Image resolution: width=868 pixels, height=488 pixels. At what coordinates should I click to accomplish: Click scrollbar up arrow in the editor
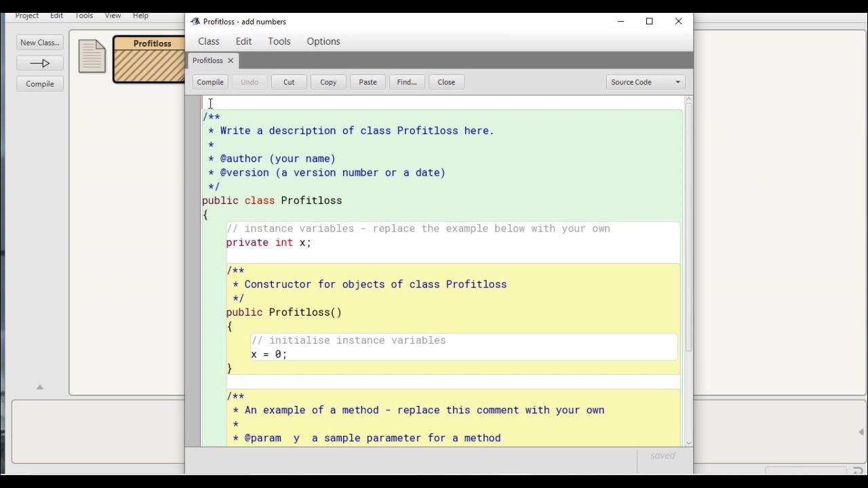point(688,100)
